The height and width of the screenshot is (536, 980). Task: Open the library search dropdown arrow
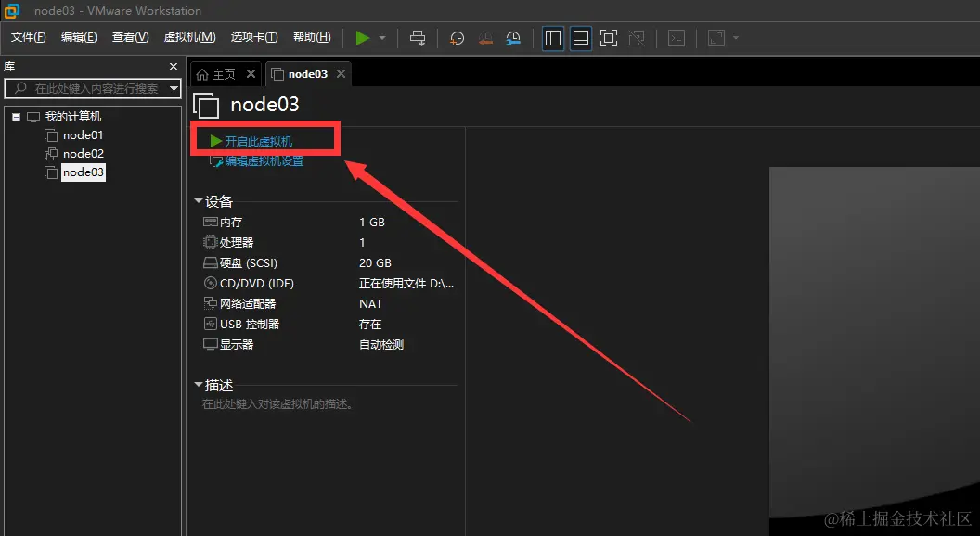(x=174, y=89)
